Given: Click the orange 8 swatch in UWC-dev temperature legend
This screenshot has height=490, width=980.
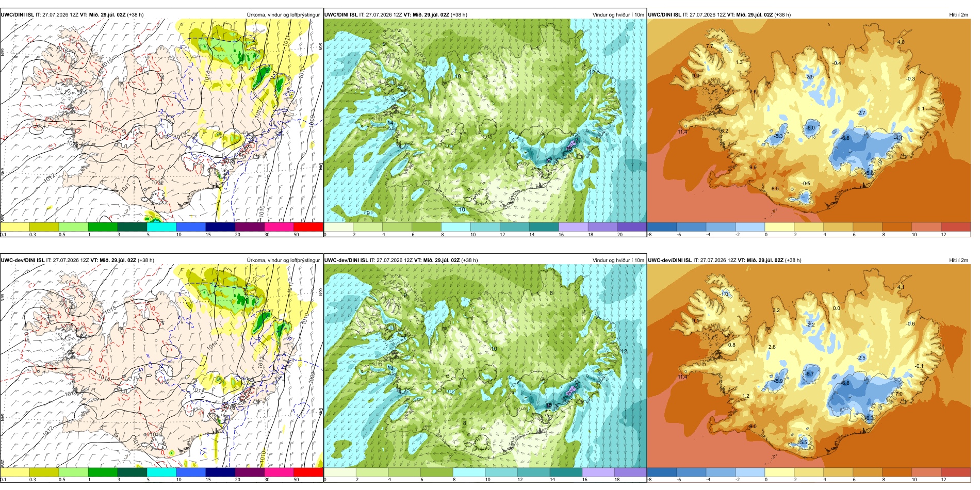Looking at the screenshot, I should tap(897, 472).
